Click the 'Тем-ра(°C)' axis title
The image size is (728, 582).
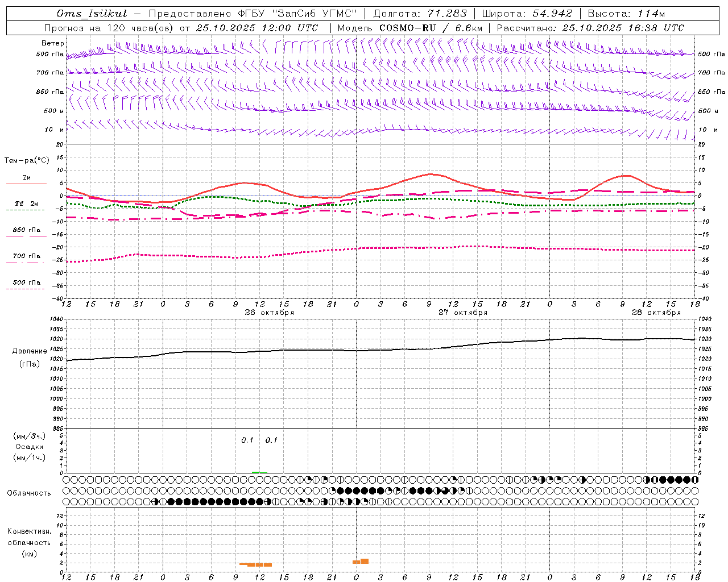click(27, 161)
